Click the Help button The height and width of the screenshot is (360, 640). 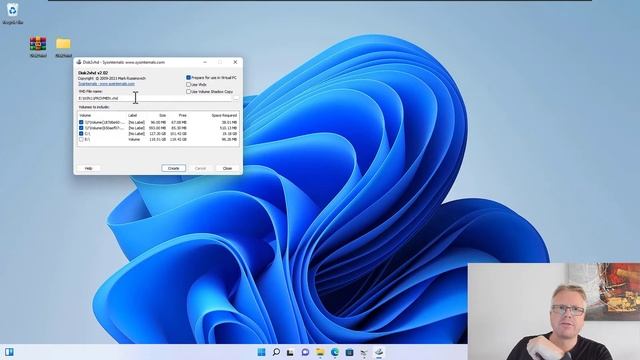(88, 168)
